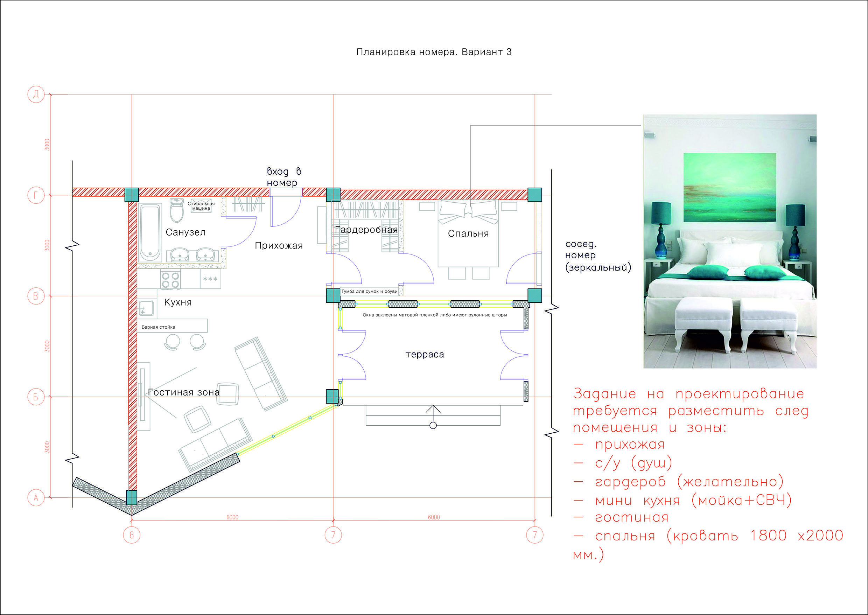Screen dimensions: 868x615
Task: Select the Гостиная зона room label
Action: point(184,392)
